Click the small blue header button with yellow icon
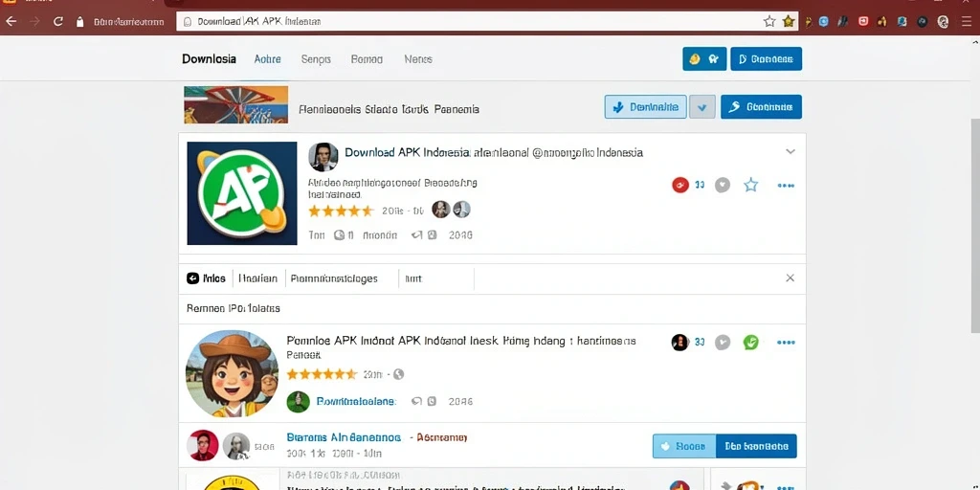980x490 pixels. click(x=704, y=58)
